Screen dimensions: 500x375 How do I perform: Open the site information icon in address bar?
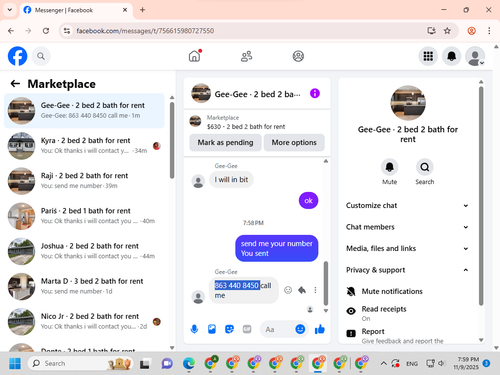(67, 31)
